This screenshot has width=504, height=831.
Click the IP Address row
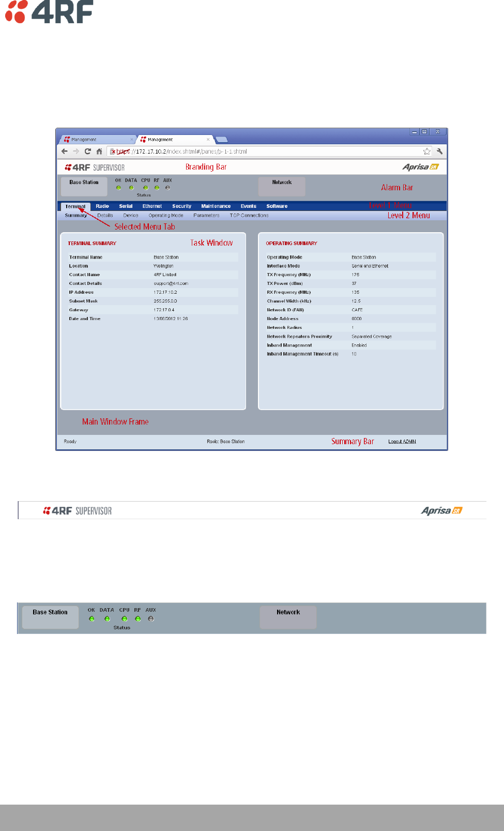click(153, 292)
